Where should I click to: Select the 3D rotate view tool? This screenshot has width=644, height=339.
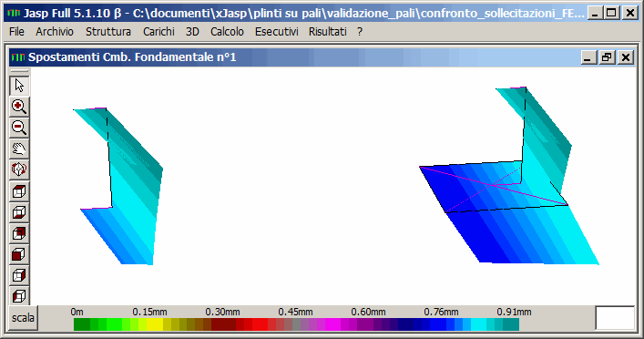(19, 169)
